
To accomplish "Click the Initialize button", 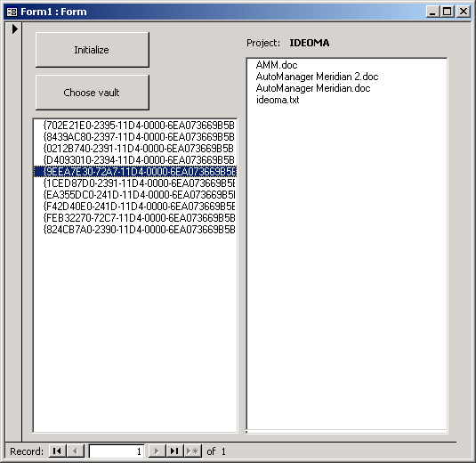I will click(93, 50).
